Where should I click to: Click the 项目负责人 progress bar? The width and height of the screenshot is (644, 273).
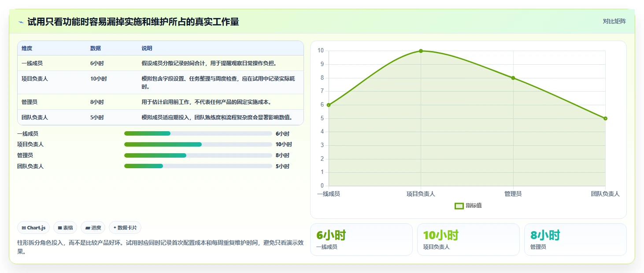[x=198, y=144]
